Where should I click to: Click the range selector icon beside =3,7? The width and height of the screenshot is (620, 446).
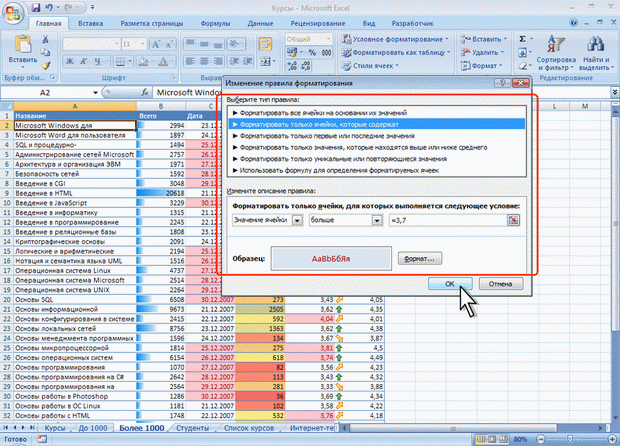click(513, 220)
